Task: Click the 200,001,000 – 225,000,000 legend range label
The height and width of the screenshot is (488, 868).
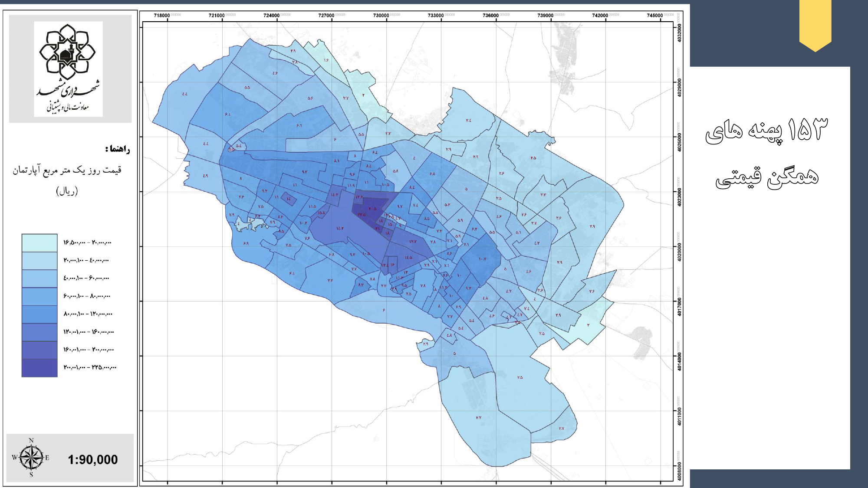Action: click(x=90, y=367)
